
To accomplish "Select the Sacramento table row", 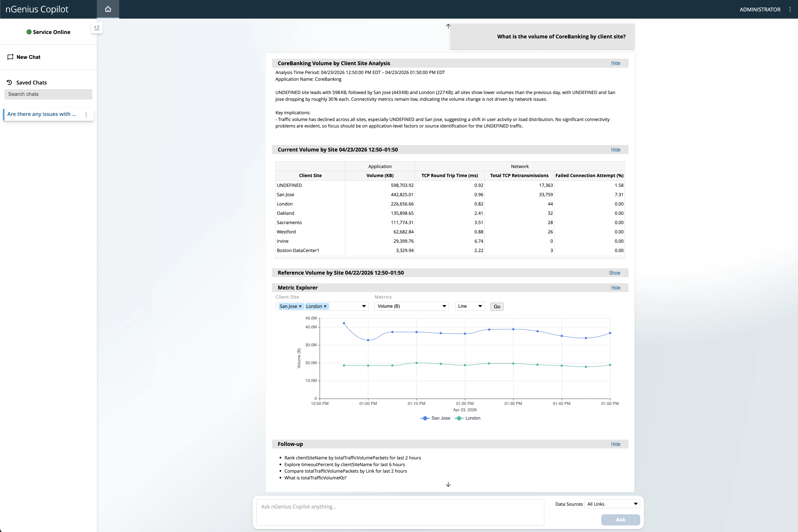I will coord(450,222).
